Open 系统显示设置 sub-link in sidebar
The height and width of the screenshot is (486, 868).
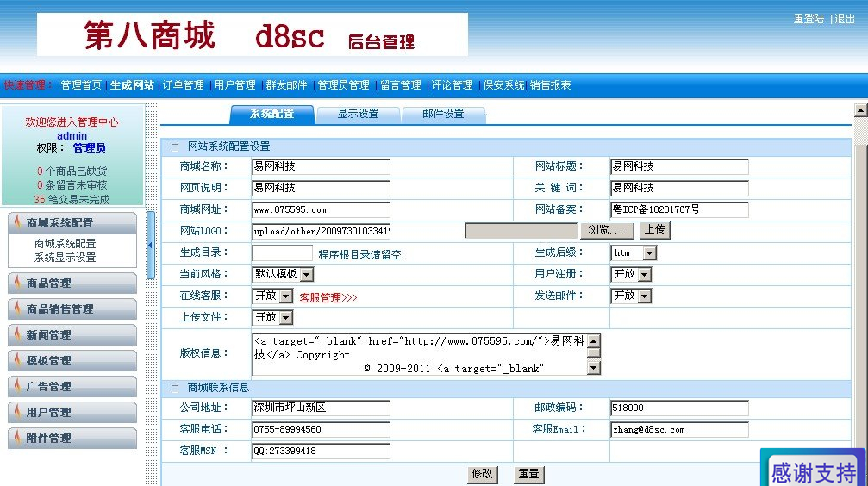point(65,258)
